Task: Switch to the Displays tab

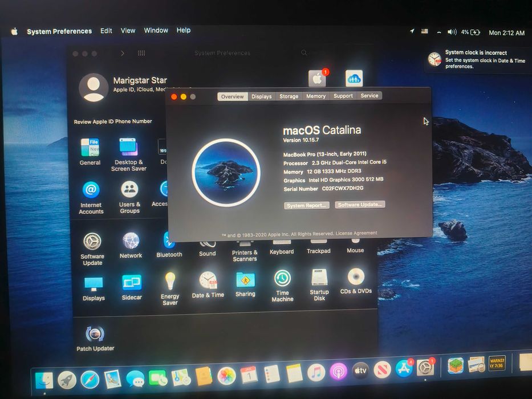Action: pyautogui.click(x=262, y=96)
